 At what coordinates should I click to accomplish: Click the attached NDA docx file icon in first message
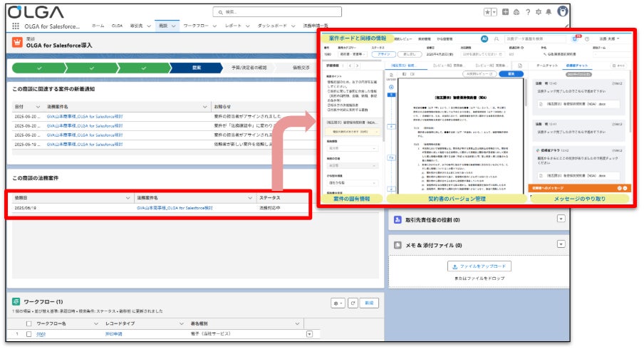coord(541,104)
